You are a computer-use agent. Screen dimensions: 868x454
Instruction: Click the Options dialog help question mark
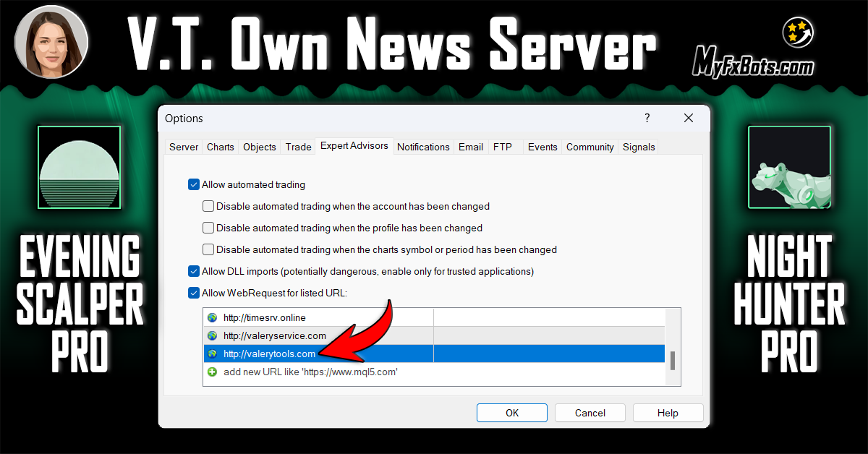pos(647,118)
